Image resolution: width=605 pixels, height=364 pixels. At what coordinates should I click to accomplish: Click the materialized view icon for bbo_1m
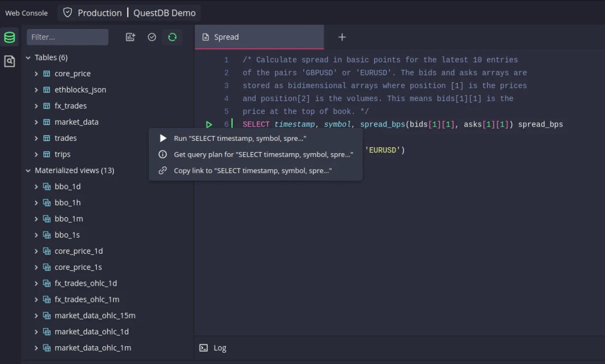(x=47, y=219)
